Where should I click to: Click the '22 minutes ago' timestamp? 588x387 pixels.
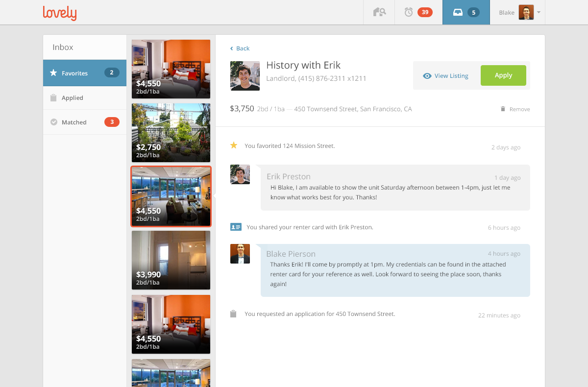point(499,315)
